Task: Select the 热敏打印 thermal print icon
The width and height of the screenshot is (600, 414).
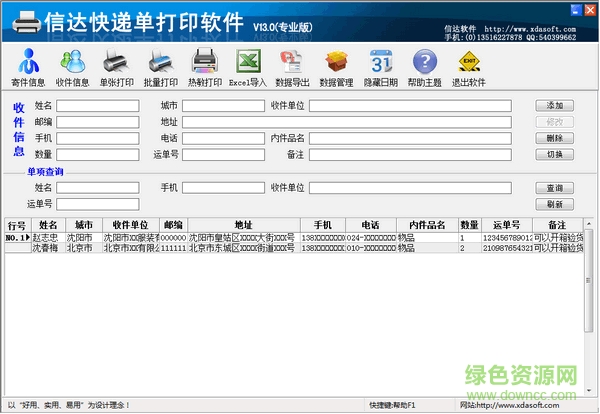Action: click(x=205, y=67)
